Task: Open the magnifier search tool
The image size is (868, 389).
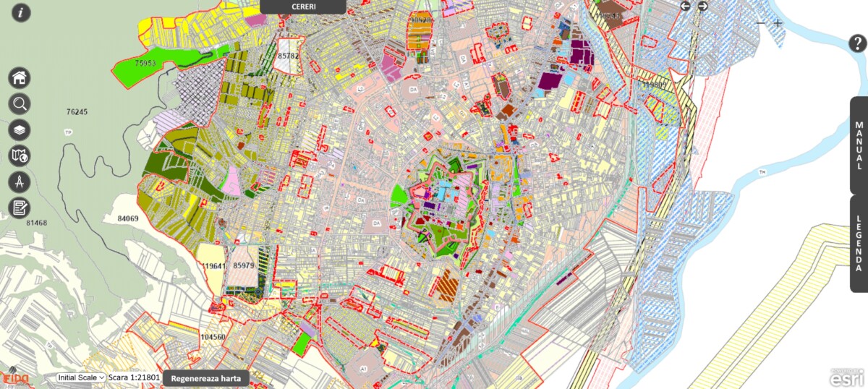Action: click(x=20, y=103)
